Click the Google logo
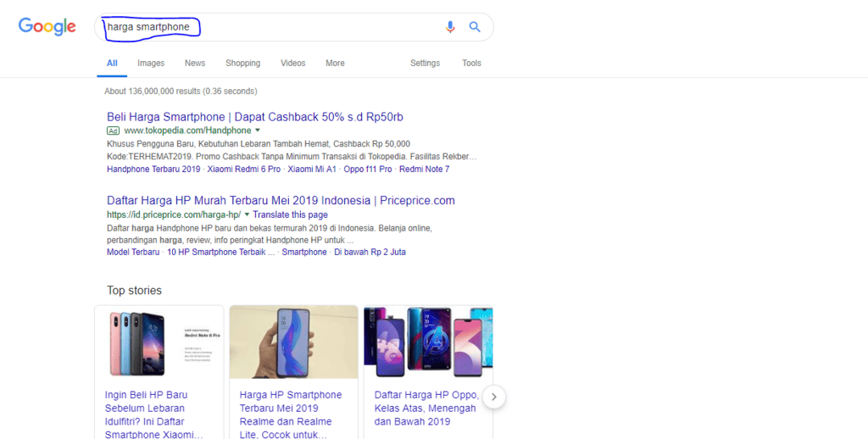This screenshot has height=439, width=868. coord(47,26)
